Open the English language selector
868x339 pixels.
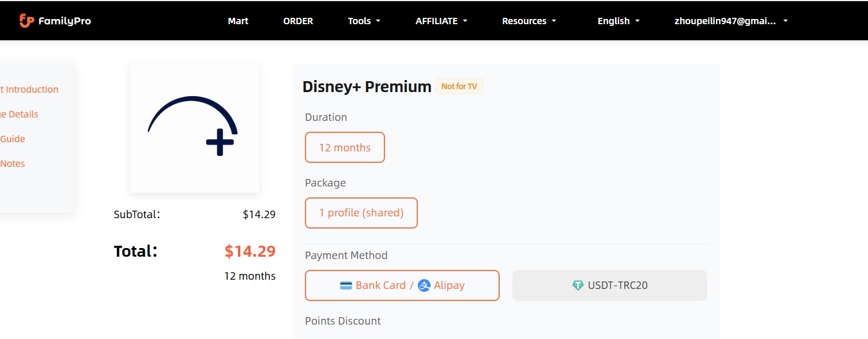pos(618,21)
